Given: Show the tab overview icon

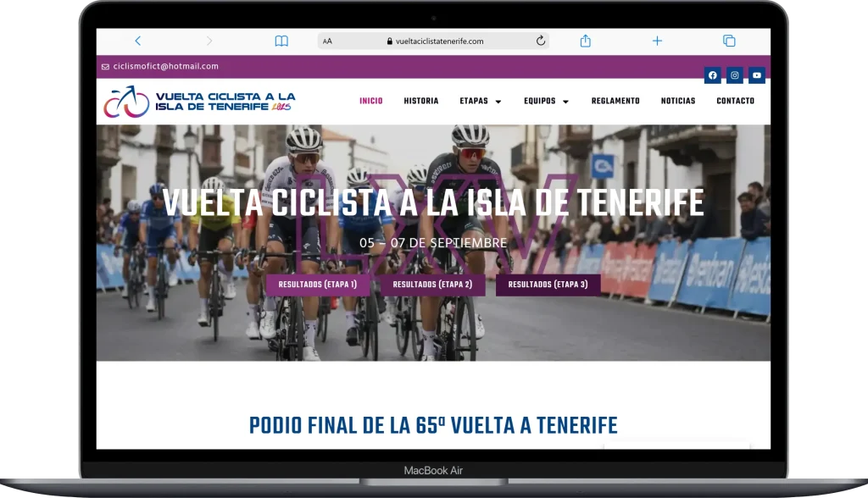Looking at the screenshot, I should 728,41.
